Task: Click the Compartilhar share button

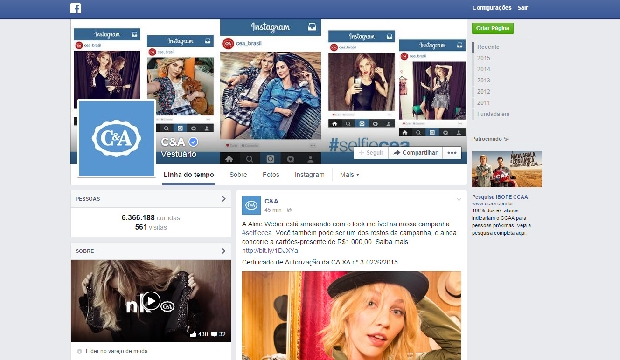Action: tap(416, 153)
